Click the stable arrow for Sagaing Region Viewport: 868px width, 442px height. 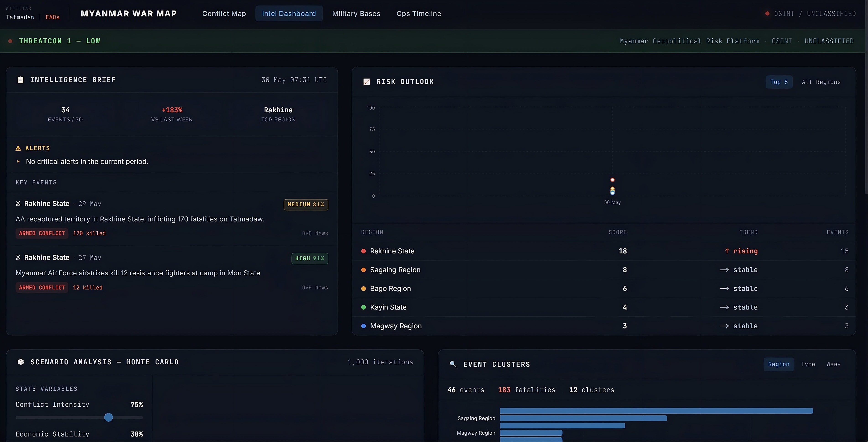pos(725,270)
